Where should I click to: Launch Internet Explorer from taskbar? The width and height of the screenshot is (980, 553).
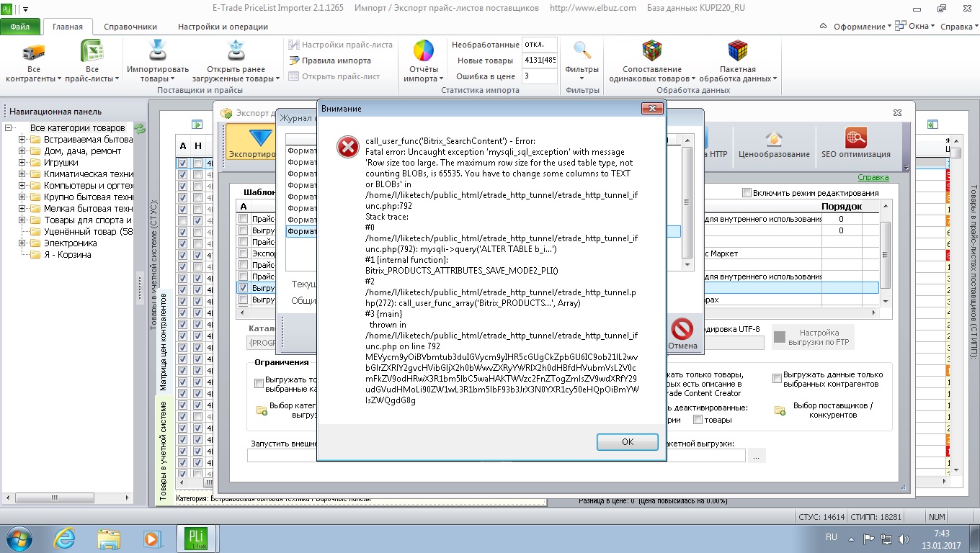point(66,538)
